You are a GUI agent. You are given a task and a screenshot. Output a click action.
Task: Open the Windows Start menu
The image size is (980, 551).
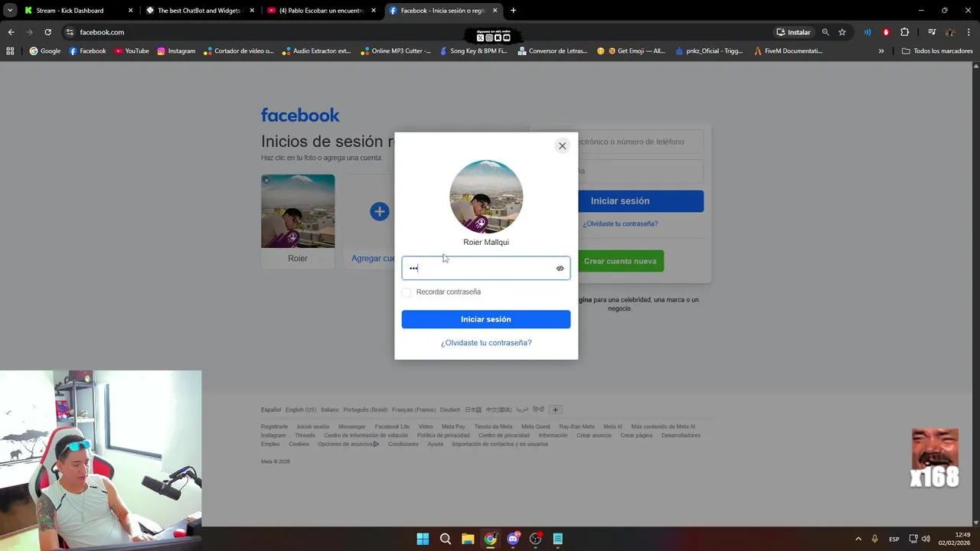click(x=423, y=539)
